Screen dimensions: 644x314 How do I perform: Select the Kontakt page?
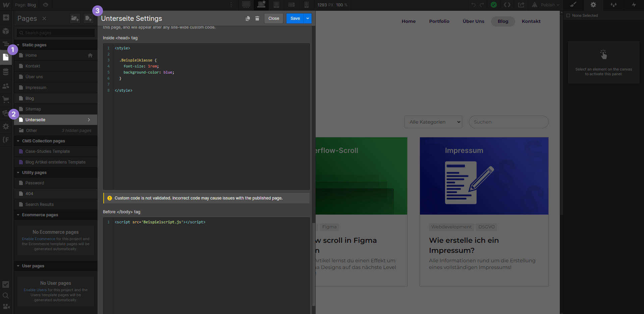(56, 66)
